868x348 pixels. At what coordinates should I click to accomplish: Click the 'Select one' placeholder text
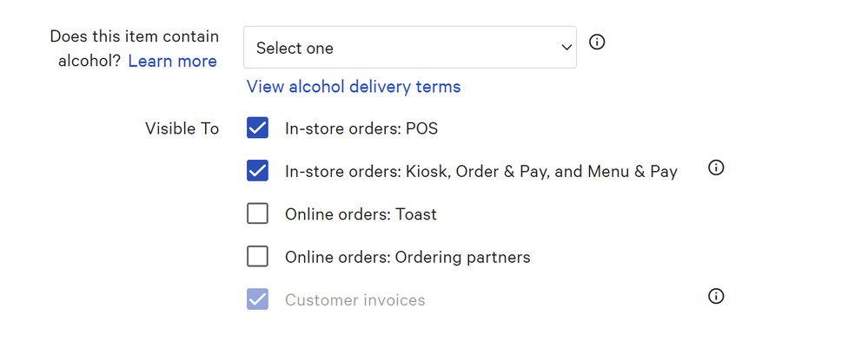[x=295, y=49]
